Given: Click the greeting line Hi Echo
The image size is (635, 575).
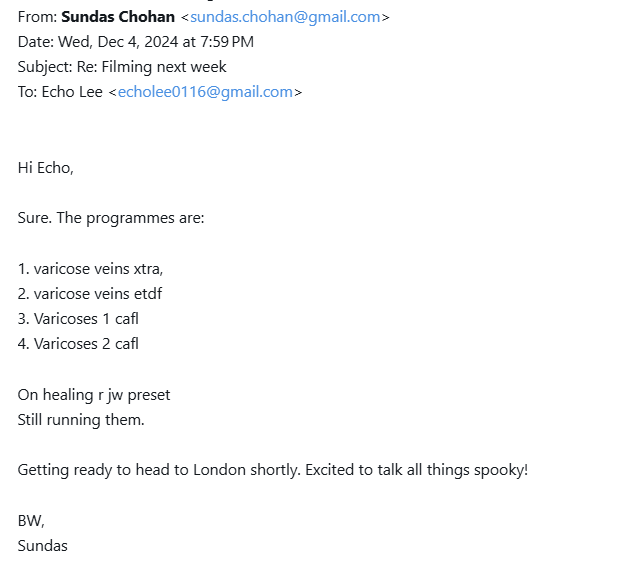Looking at the screenshot, I should (45, 168).
